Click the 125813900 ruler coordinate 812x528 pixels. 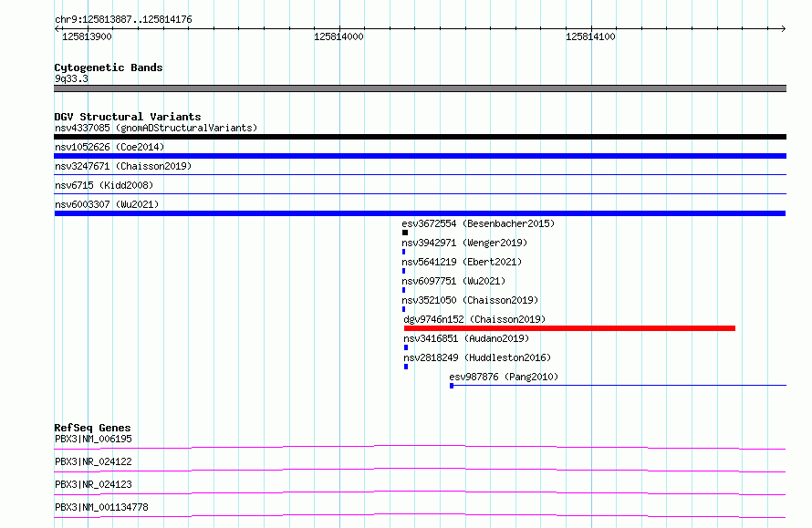tap(87, 36)
